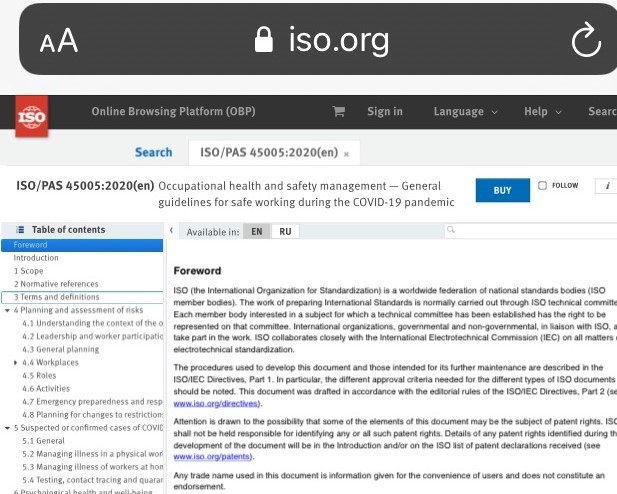617x494 pixels.
Task: Tap the Safari reload button
Action: (x=583, y=40)
